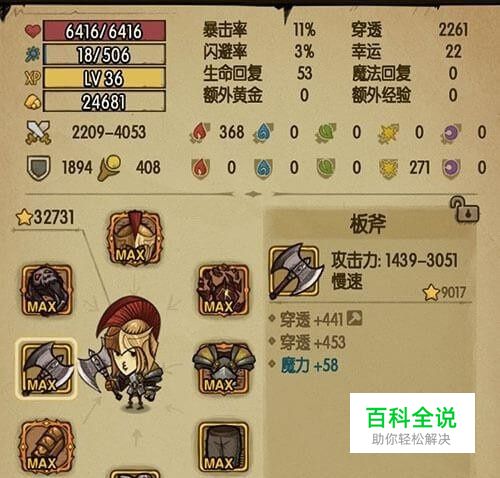
Task: Click the hammer icon beside 穿透 +441
Action: pos(354,318)
